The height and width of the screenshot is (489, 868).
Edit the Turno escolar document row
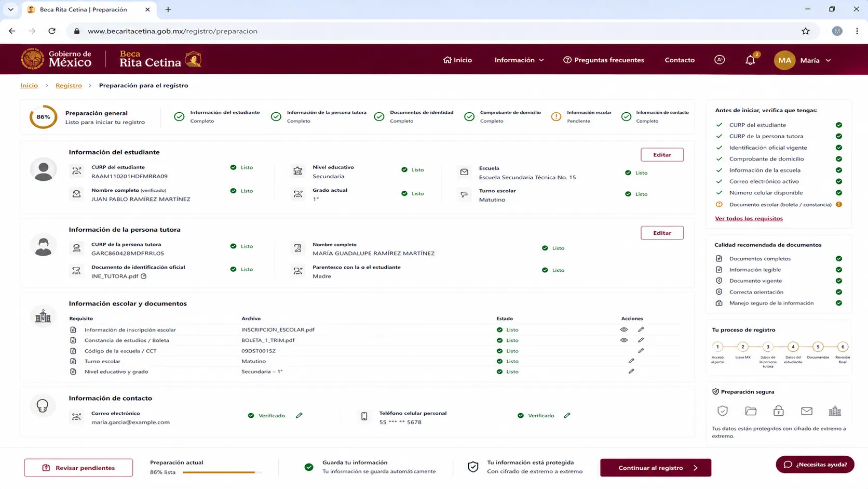[x=631, y=361]
